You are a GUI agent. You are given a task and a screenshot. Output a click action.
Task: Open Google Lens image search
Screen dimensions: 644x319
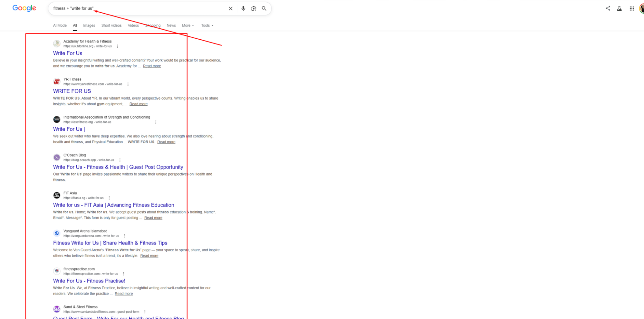click(x=254, y=9)
